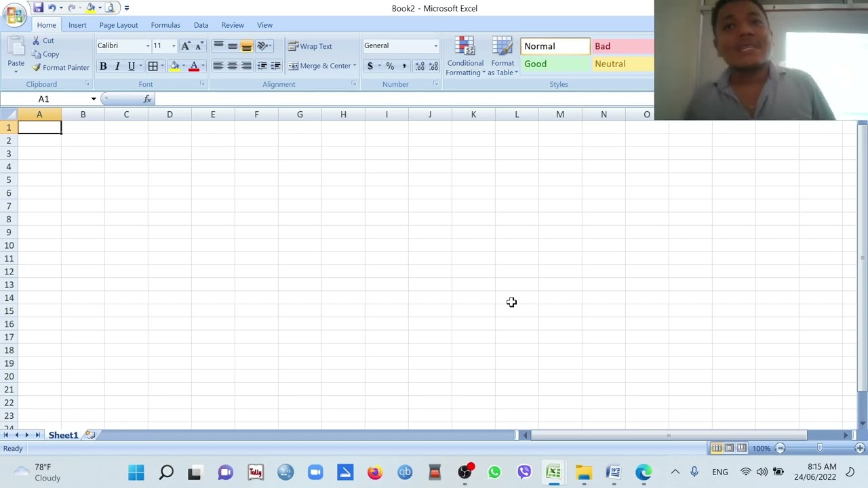This screenshot has height=488, width=868.
Task: Apply accounting currency format
Action: click(x=370, y=66)
